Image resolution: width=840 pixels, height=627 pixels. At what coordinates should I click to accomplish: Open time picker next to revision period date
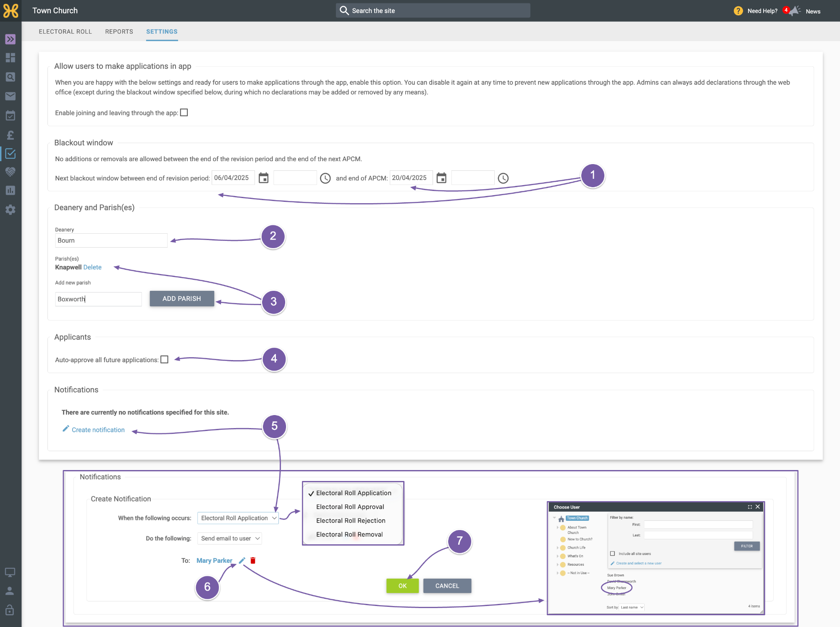(325, 178)
